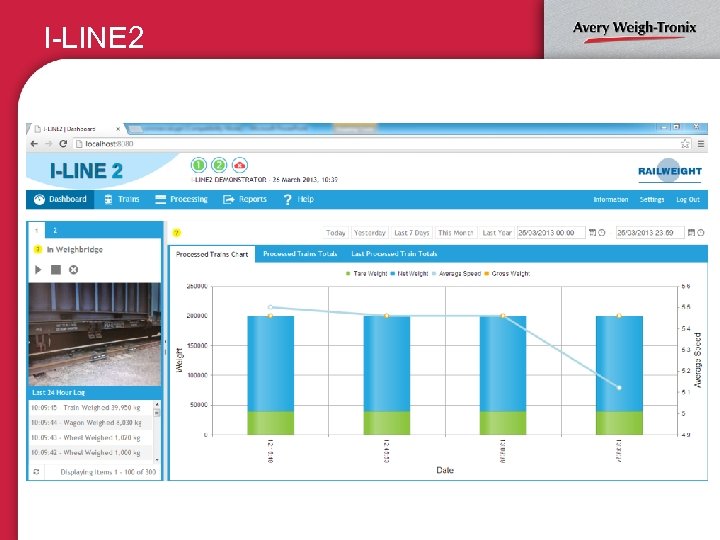Toggle the Tare Weight legend series
720x540 pixels.
point(366,273)
